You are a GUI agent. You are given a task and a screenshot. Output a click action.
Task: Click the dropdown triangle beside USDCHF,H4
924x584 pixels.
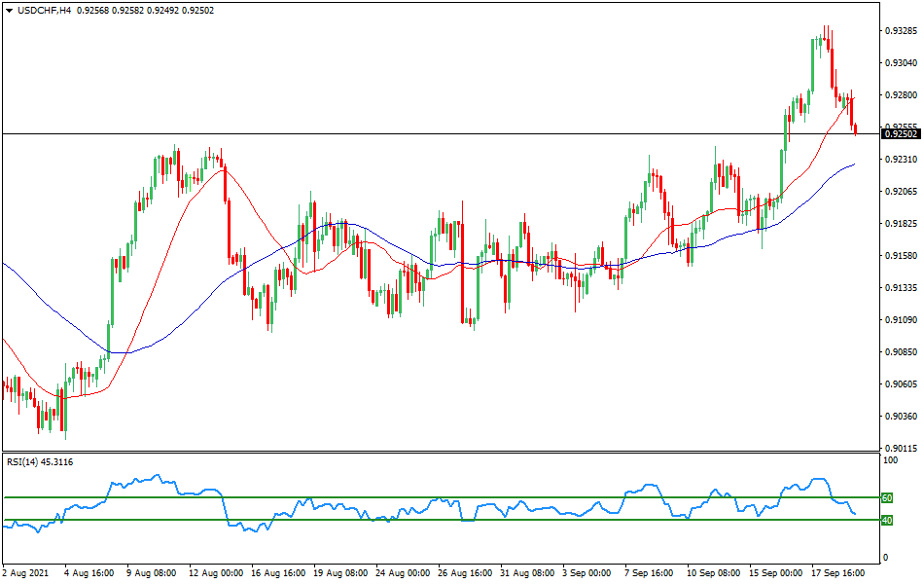(8, 11)
